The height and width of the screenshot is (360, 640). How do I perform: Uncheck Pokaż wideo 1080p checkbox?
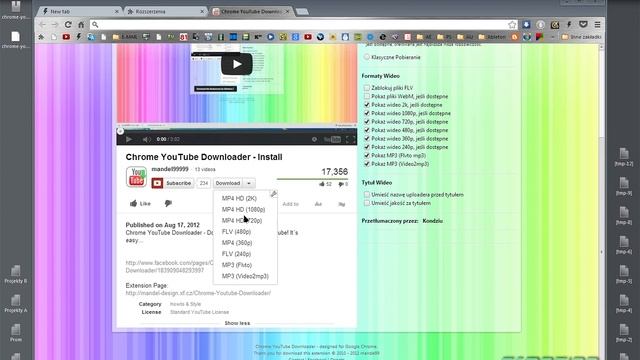(367, 113)
